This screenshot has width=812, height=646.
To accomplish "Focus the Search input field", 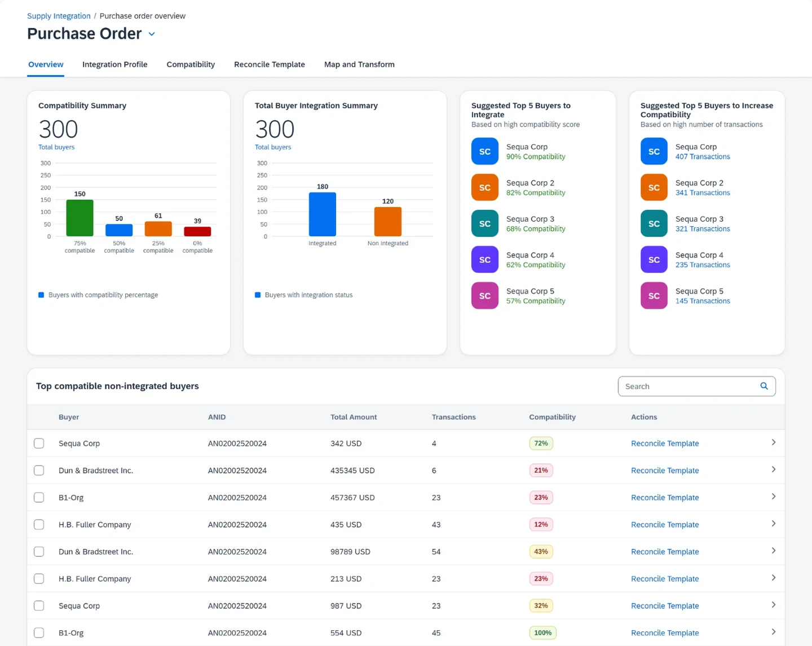I will click(697, 386).
